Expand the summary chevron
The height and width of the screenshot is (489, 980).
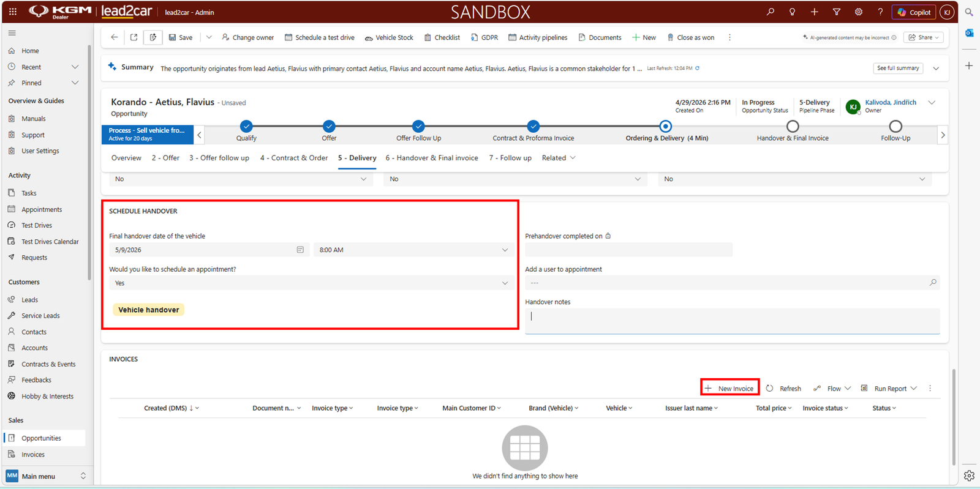pyautogui.click(x=936, y=69)
